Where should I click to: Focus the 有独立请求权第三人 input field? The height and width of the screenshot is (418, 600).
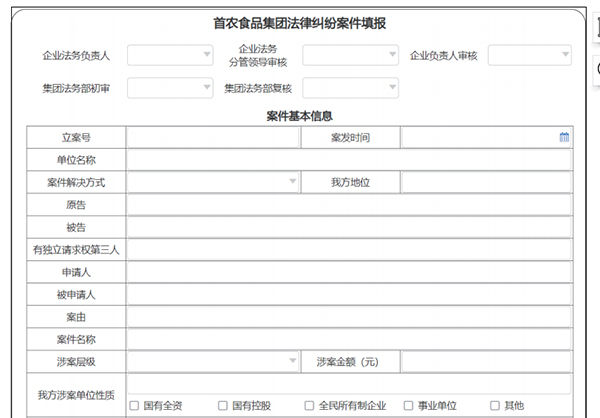pos(349,250)
